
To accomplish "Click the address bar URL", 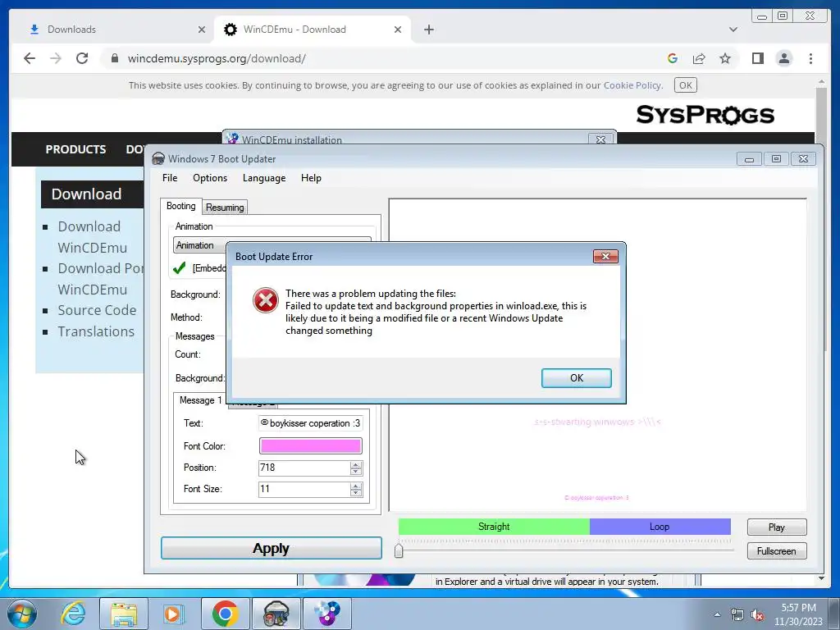I will pyautogui.click(x=217, y=58).
